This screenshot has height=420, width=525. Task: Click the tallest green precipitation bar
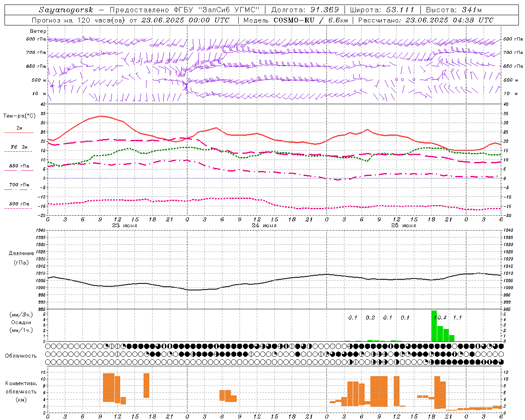point(434,326)
